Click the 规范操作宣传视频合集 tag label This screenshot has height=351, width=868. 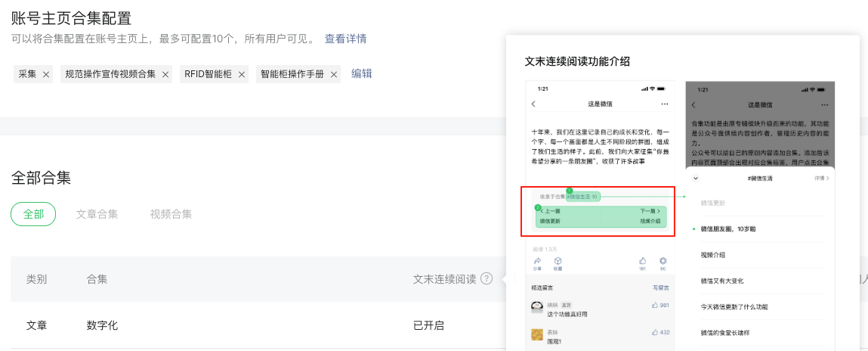[x=111, y=74]
